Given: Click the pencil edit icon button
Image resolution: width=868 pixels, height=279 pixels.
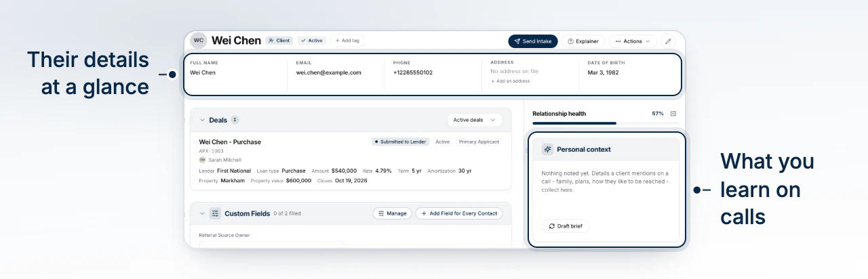Looking at the screenshot, I should [x=668, y=41].
